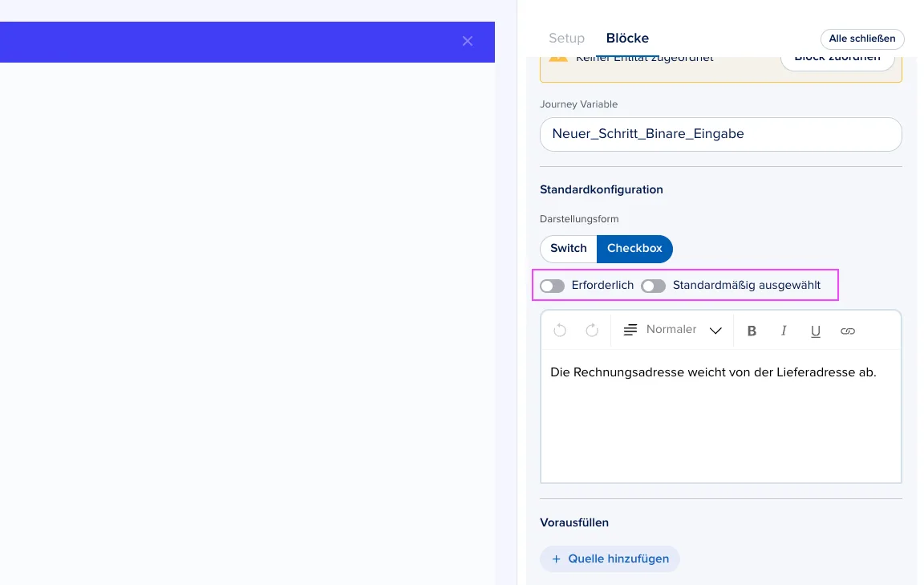The height and width of the screenshot is (585, 924).
Task: Open the Normaler text style dropdown
Action: coord(683,331)
